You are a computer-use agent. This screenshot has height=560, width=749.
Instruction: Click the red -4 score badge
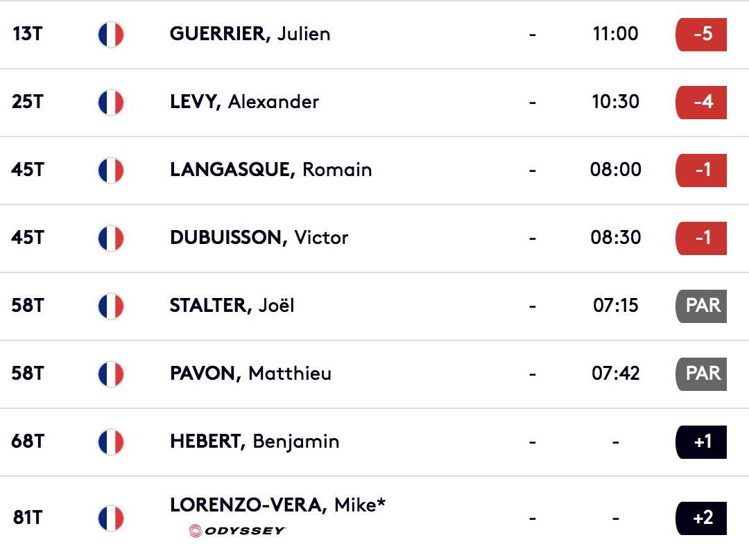(701, 102)
